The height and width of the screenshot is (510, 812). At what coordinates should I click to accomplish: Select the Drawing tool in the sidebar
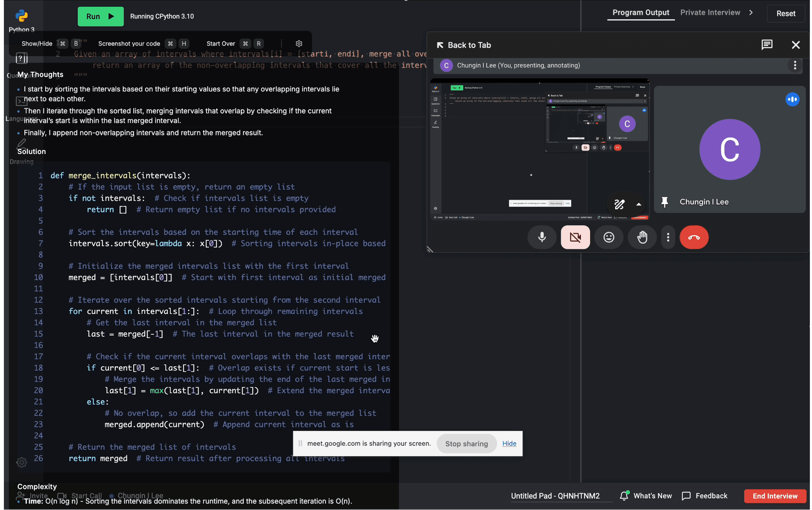[x=21, y=143]
